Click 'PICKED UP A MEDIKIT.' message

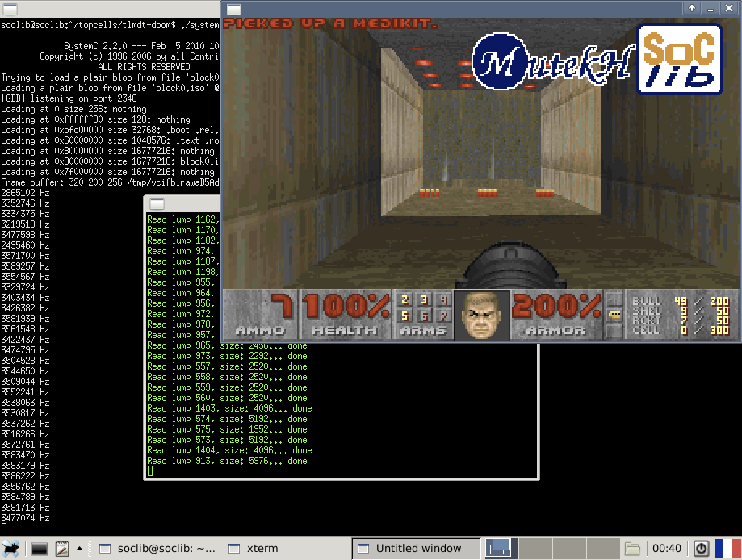point(330,23)
